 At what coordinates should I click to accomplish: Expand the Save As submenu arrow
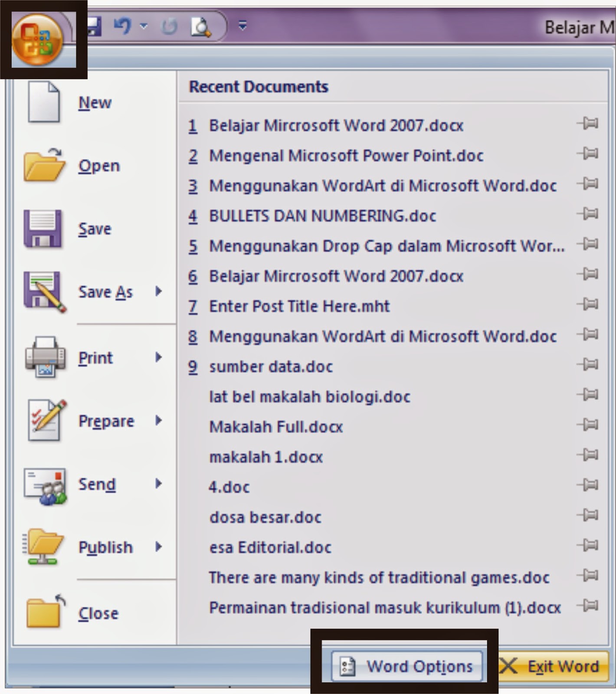[x=159, y=291]
